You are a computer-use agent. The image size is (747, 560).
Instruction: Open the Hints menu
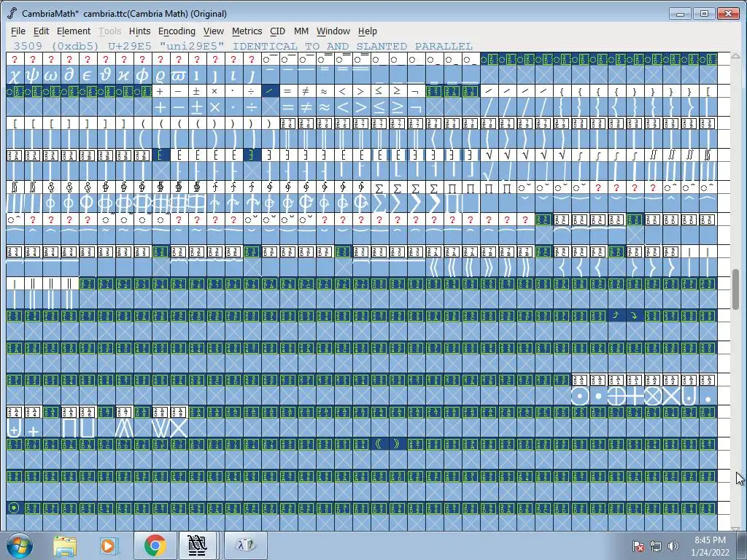[139, 31]
